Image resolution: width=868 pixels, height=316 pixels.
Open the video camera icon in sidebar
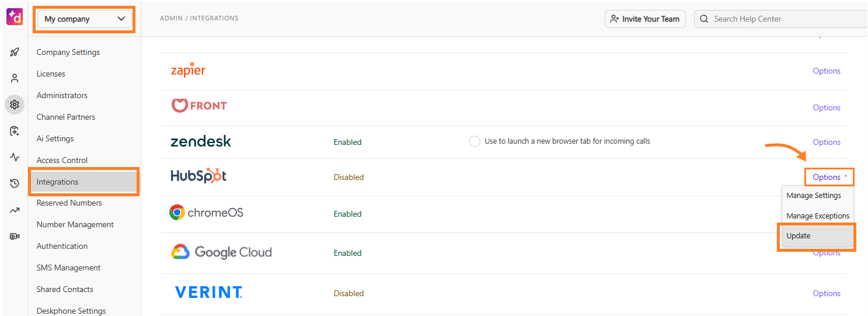(15, 237)
